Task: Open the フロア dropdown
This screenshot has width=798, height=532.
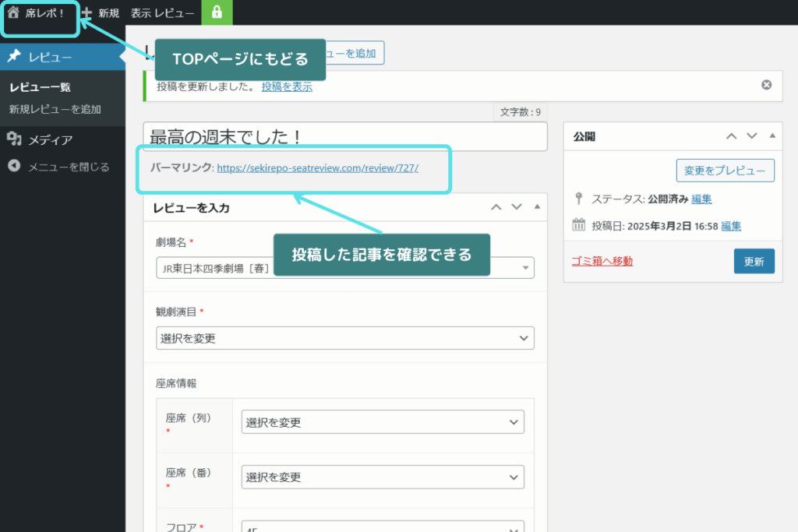Action: click(x=383, y=527)
